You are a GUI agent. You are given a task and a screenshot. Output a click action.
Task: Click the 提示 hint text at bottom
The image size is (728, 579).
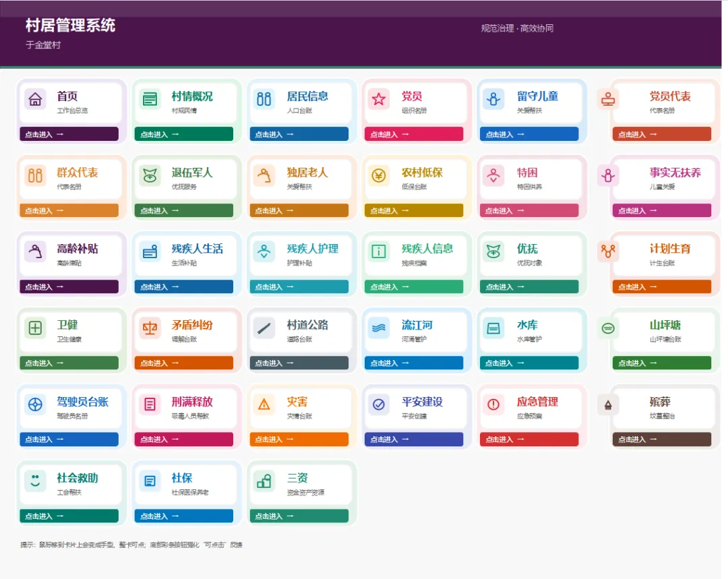pyautogui.click(x=131, y=545)
